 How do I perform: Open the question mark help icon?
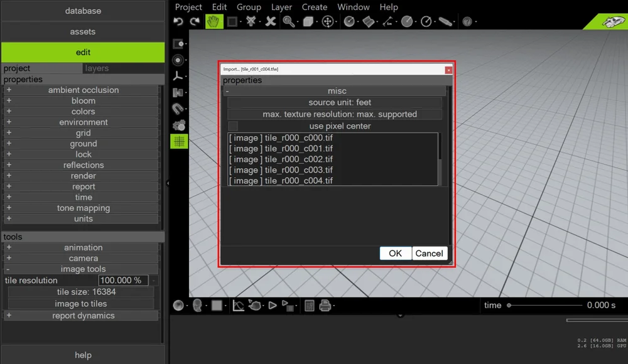(x=467, y=21)
